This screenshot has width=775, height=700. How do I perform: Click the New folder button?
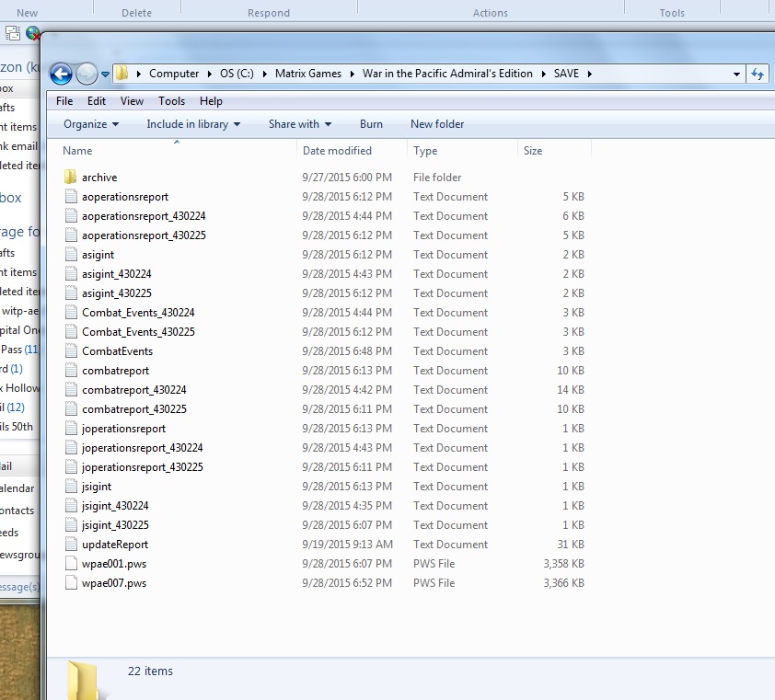[x=437, y=124]
